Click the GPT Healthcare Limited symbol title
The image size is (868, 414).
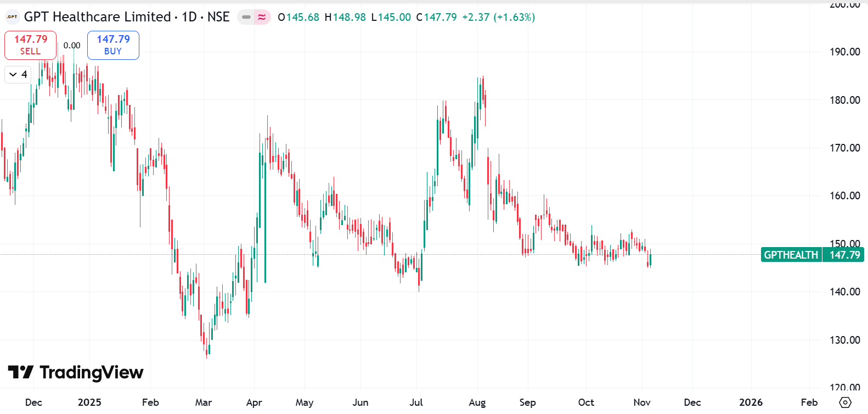coord(127,17)
